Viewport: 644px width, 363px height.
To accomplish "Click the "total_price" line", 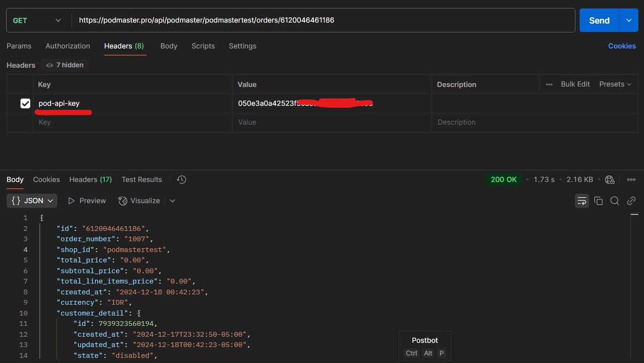I will (x=103, y=260).
